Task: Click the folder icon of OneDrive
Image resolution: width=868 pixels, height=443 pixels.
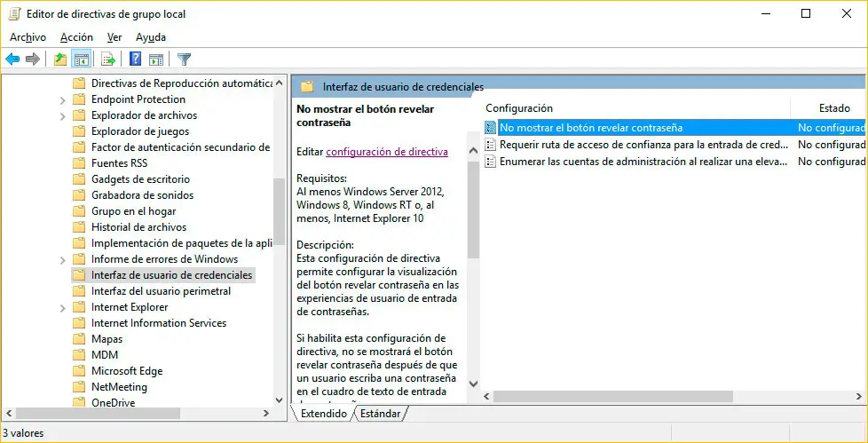Action: pyautogui.click(x=80, y=402)
